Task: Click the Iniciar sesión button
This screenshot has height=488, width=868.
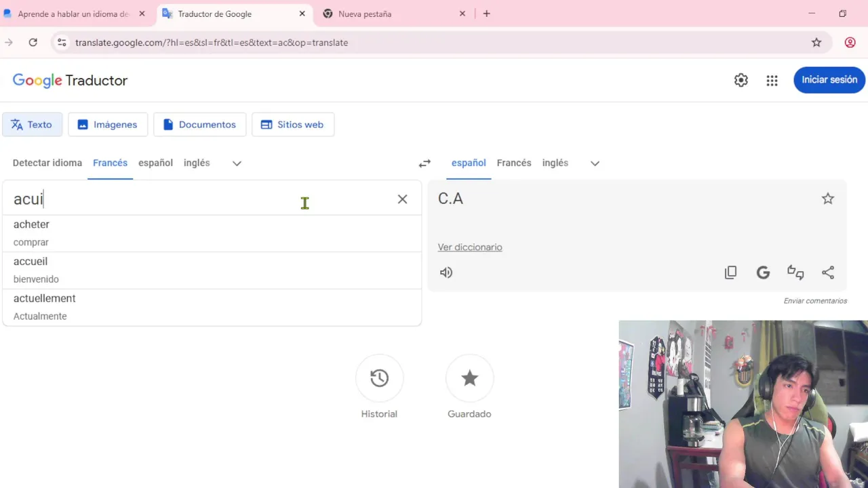Action: click(x=829, y=80)
